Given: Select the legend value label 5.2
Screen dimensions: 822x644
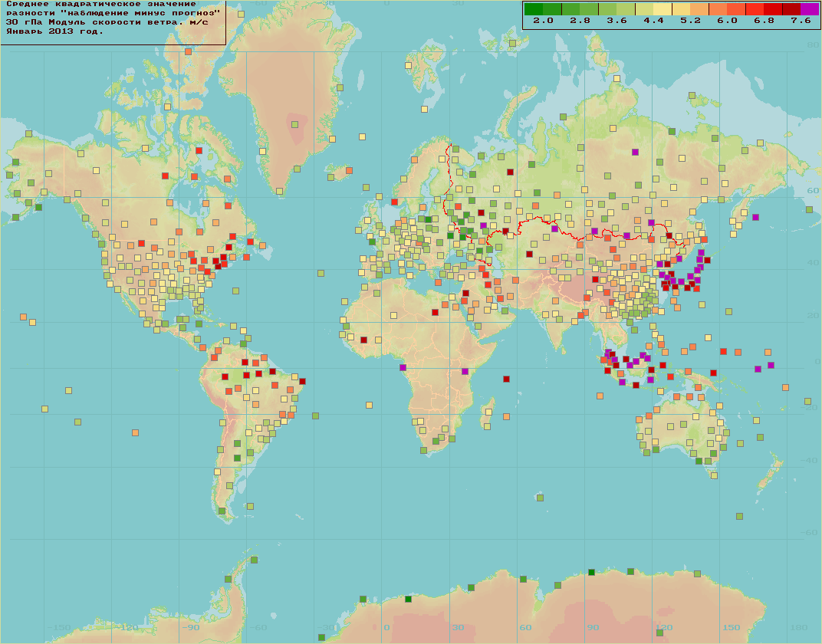Looking at the screenshot, I should click(690, 21).
